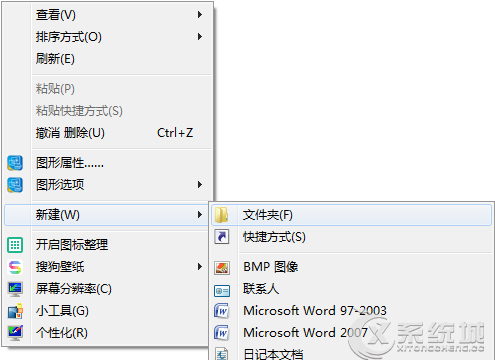The image size is (495, 360).
Task: Click the shortcut arrow icon beside 快捷方式
Action: click(222, 237)
